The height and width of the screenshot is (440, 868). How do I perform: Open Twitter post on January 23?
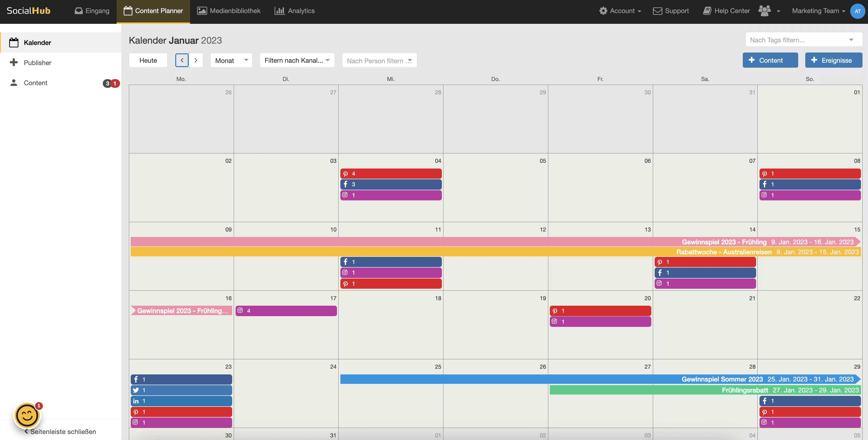(181, 390)
